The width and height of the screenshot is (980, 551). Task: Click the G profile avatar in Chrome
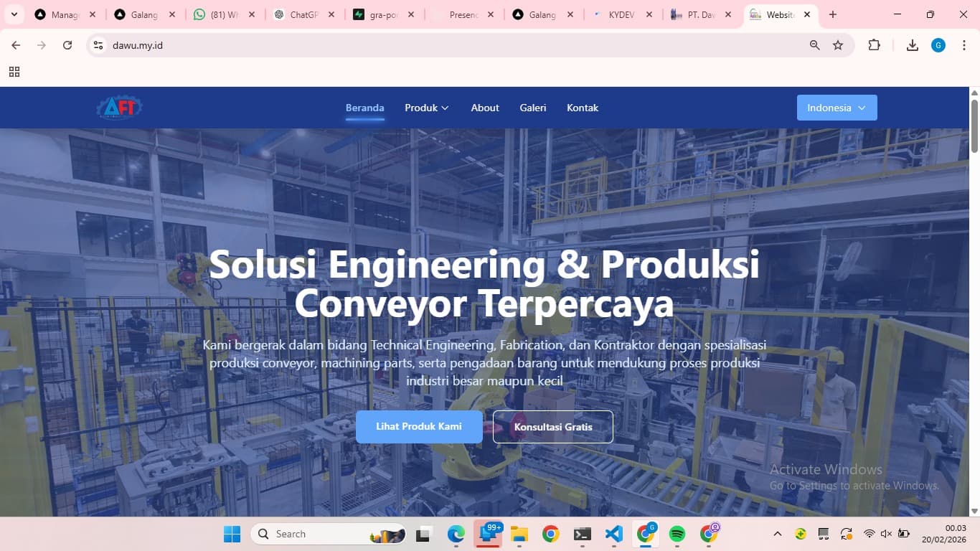(937, 44)
